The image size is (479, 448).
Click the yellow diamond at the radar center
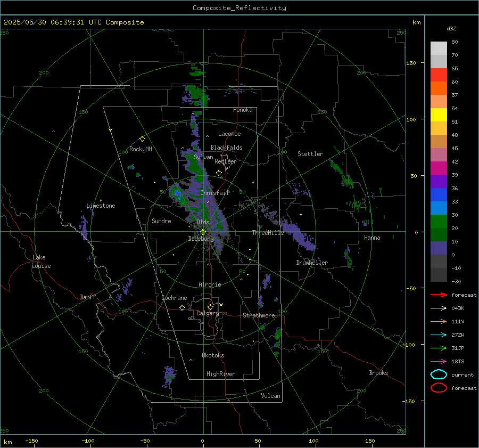pyautogui.click(x=203, y=232)
